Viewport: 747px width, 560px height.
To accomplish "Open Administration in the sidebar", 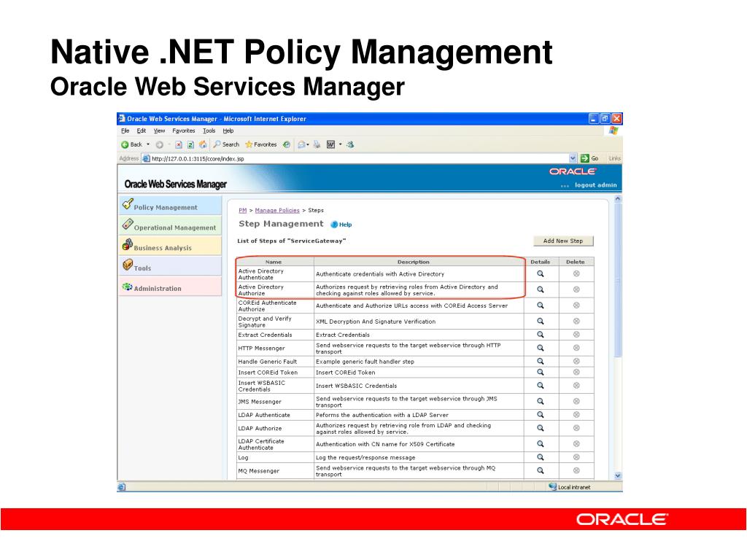I will click(170, 287).
